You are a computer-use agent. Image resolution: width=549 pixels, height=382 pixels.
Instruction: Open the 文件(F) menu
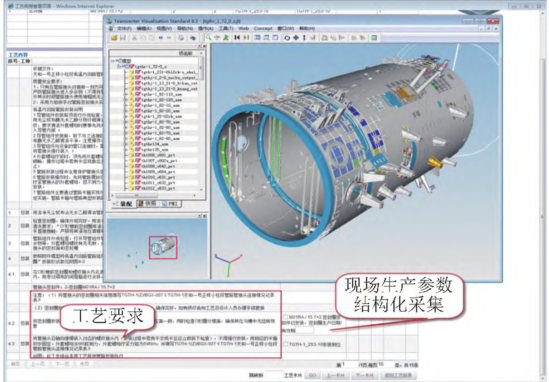click(x=124, y=28)
